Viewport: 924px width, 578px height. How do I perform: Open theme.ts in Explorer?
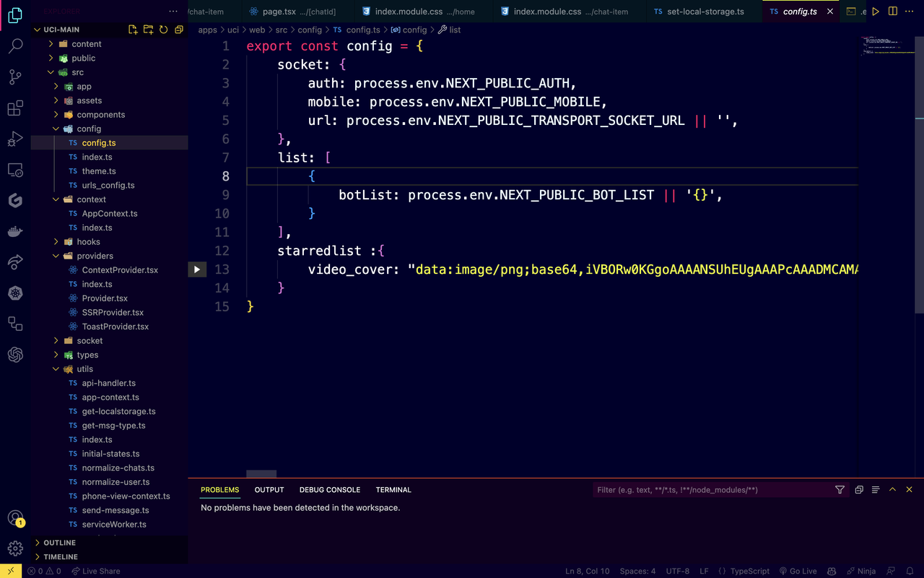(99, 171)
